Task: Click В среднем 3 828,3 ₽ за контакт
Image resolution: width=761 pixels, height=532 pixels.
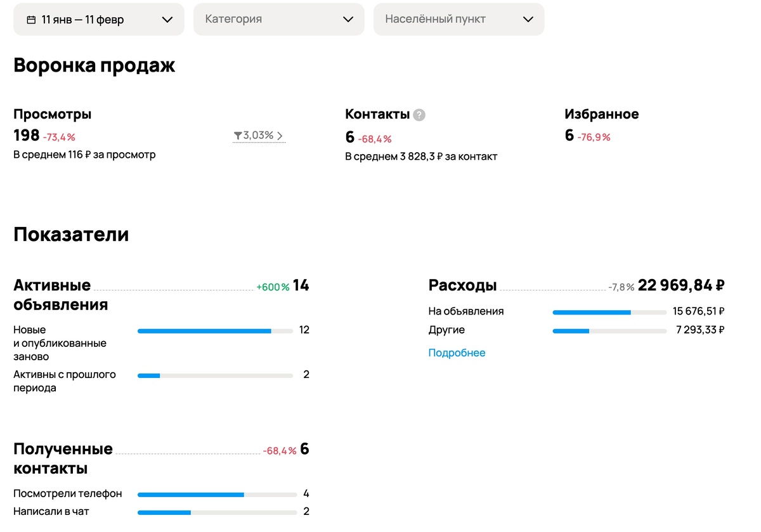Action: point(421,156)
